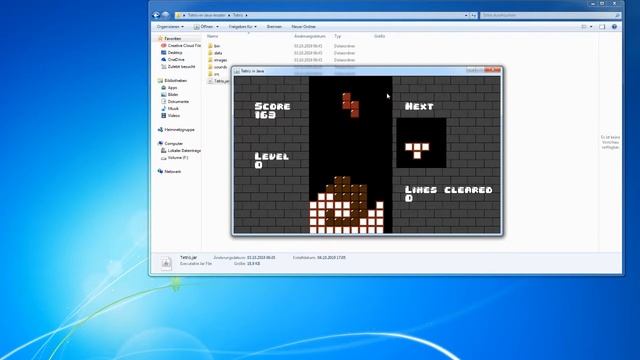Click the folder icon in the address bar
The height and width of the screenshot is (360, 640).
pyautogui.click(x=179, y=15)
